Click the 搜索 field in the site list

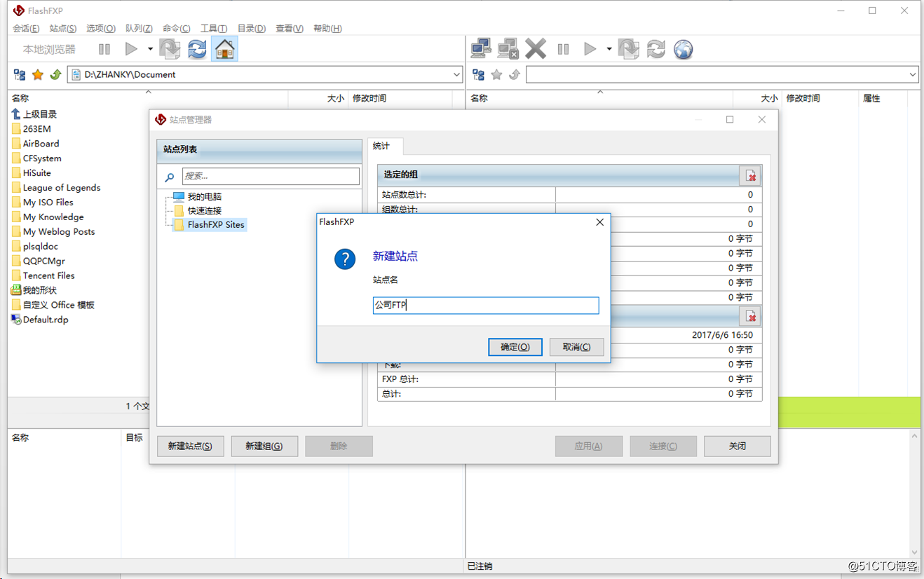pyautogui.click(x=271, y=176)
